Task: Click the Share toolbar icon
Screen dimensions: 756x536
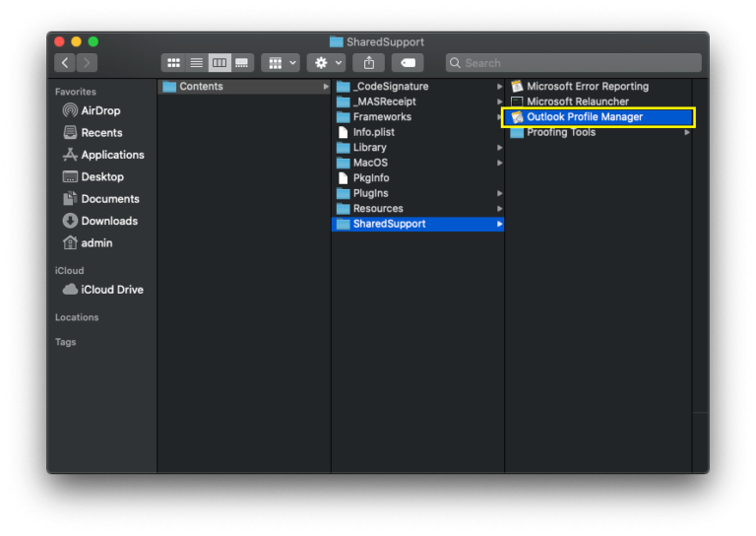Action: coord(369,63)
